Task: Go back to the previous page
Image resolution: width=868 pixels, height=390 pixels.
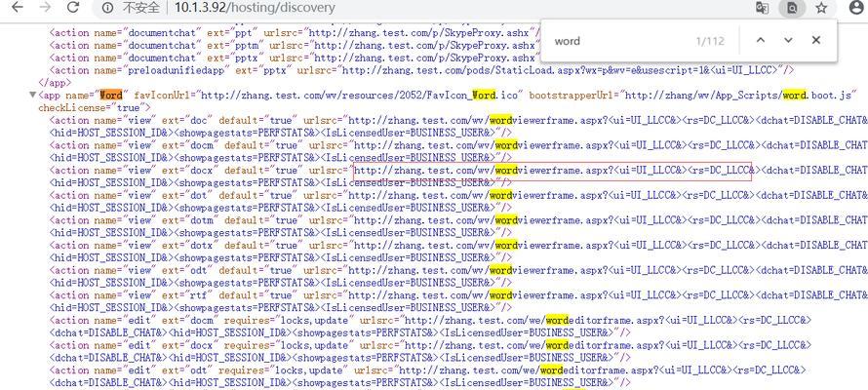Action: coord(18,7)
